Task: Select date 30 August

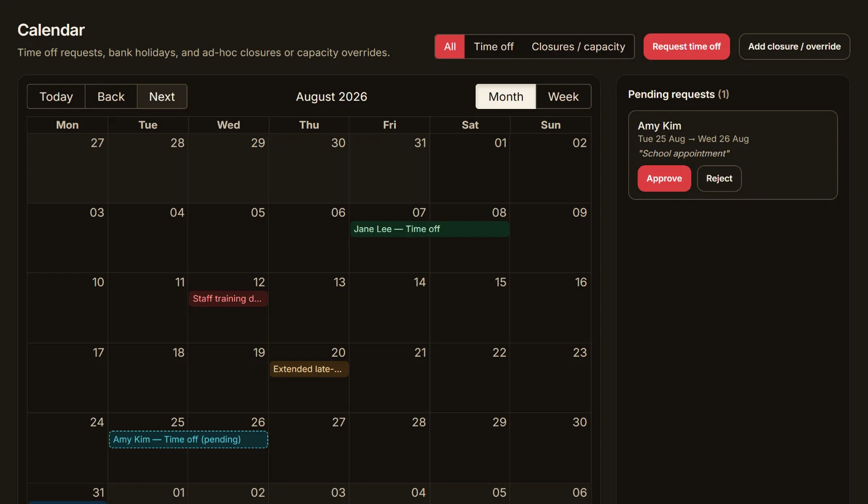Action: pos(580,422)
